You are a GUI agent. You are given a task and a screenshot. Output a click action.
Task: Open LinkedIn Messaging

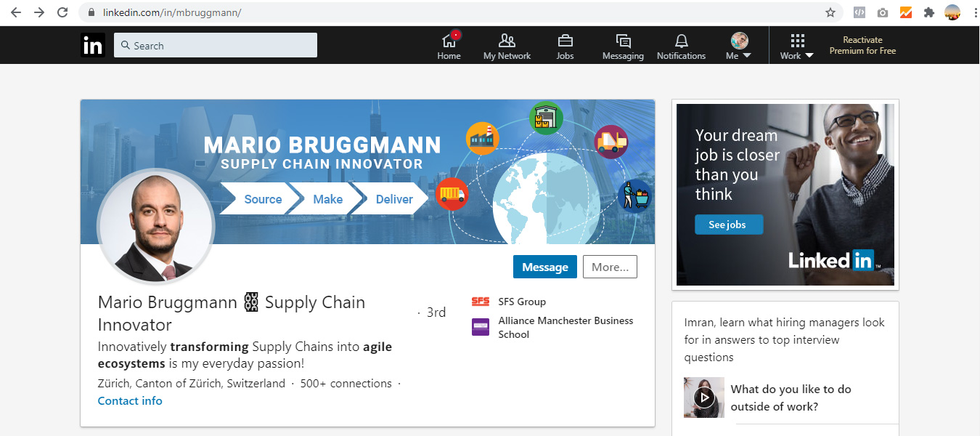(x=623, y=46)
